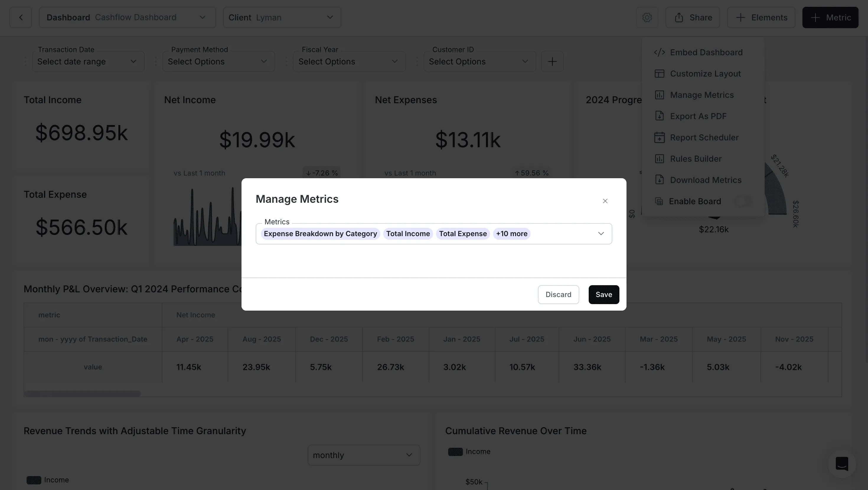The width and height of the screenshot is (868, 490).
Task: Click the Embed Dashboard code icon
Action: (x=660, y=52)
